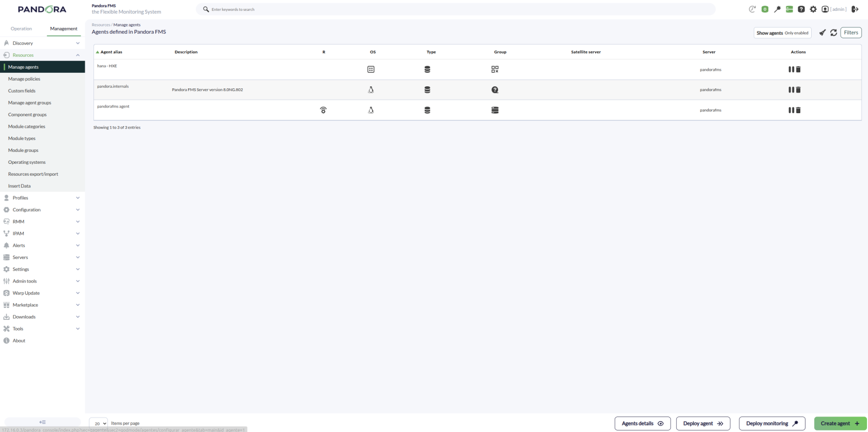
Task: Expand the Discovery menu section
Action: (42, 43)
